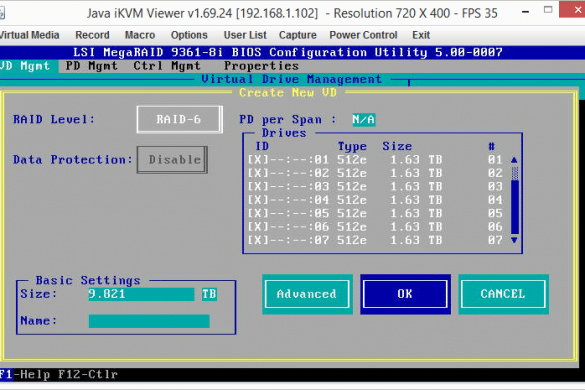Switch to the Ctrl Mgmt tab

pyautogui.click(x=167, y=66)
